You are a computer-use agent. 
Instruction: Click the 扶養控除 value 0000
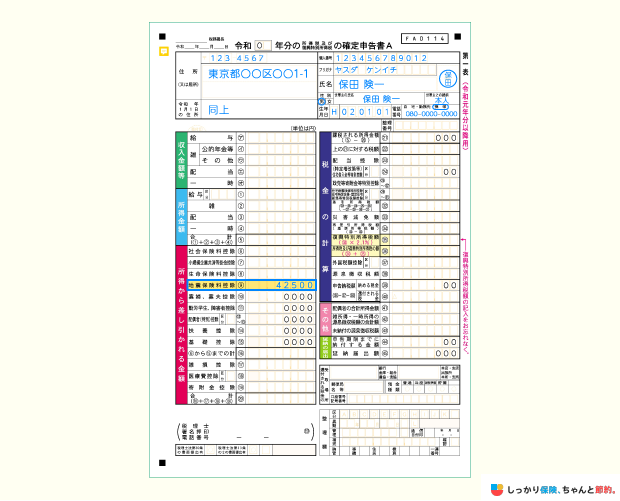click(x=298, y=331)
